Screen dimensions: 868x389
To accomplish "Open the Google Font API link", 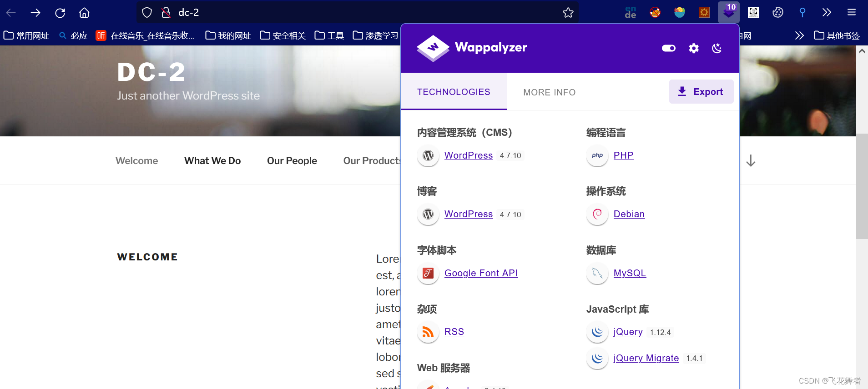I will point(481,273).
